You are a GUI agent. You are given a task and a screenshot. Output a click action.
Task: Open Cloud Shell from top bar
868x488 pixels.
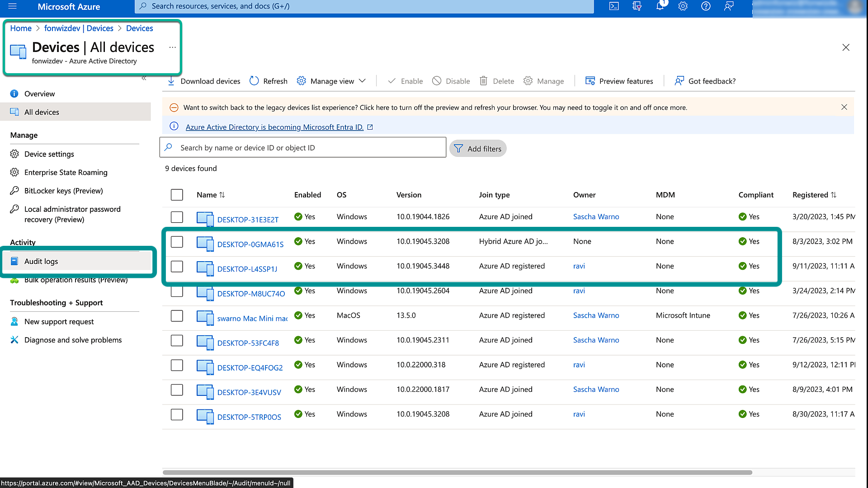(x=614, y=6)
